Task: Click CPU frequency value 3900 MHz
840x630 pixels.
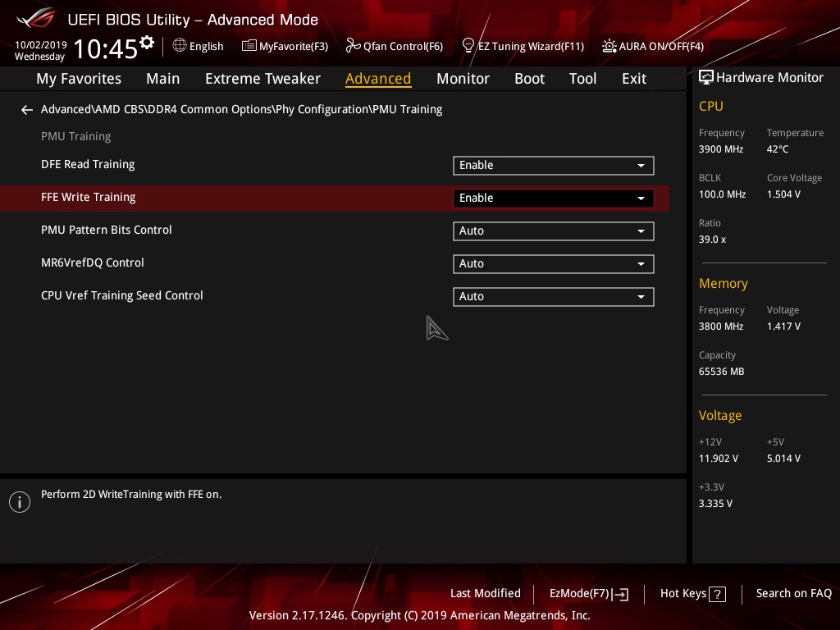Action: pyautogui.click(x=720, y=149)
